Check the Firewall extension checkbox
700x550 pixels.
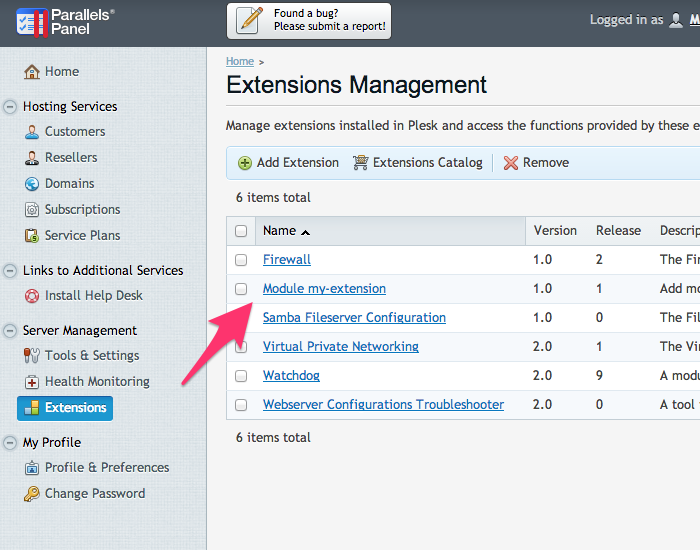click(x=241, y=260)
